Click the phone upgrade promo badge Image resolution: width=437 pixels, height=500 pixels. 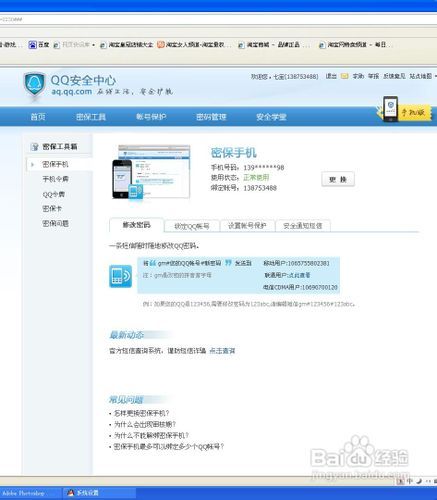tap(404, 110)
